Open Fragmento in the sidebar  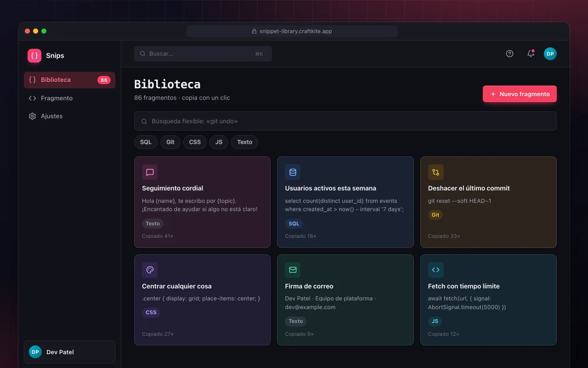click(69, 98)
